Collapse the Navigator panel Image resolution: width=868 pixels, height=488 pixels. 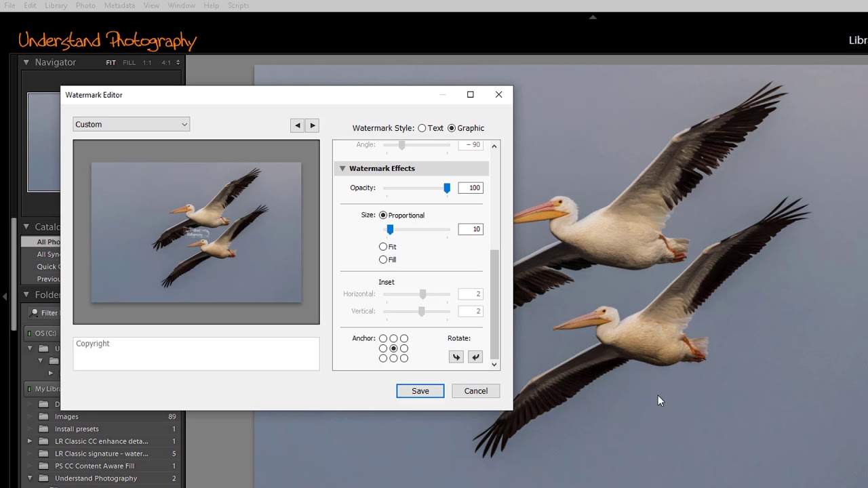pyautogui.click(x=26, y=62)
